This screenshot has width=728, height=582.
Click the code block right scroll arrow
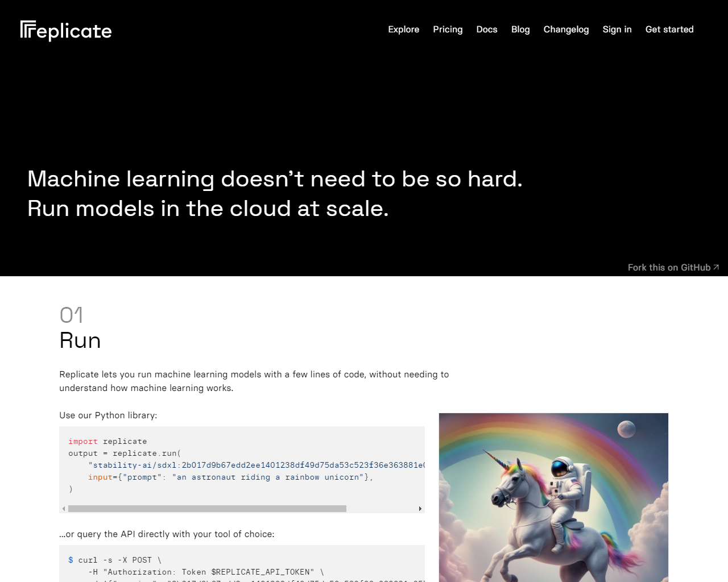[x=420, y=509]
